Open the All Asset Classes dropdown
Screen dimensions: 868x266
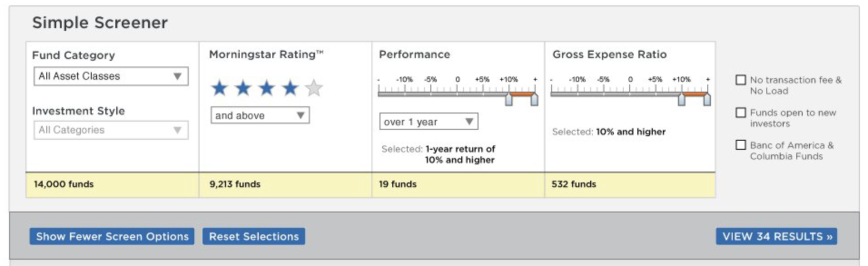(111, 76)
